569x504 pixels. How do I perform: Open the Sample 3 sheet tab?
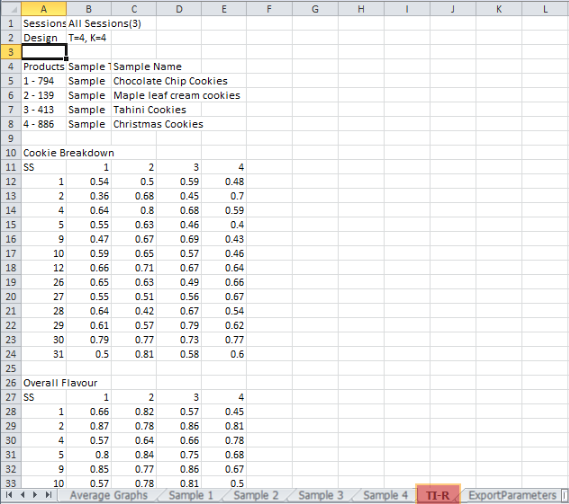[321, 495]
